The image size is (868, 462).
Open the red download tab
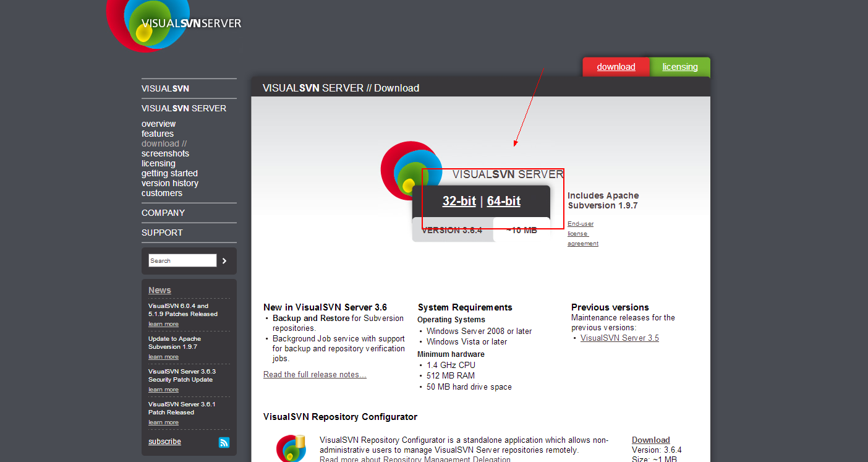click(616, 67)
